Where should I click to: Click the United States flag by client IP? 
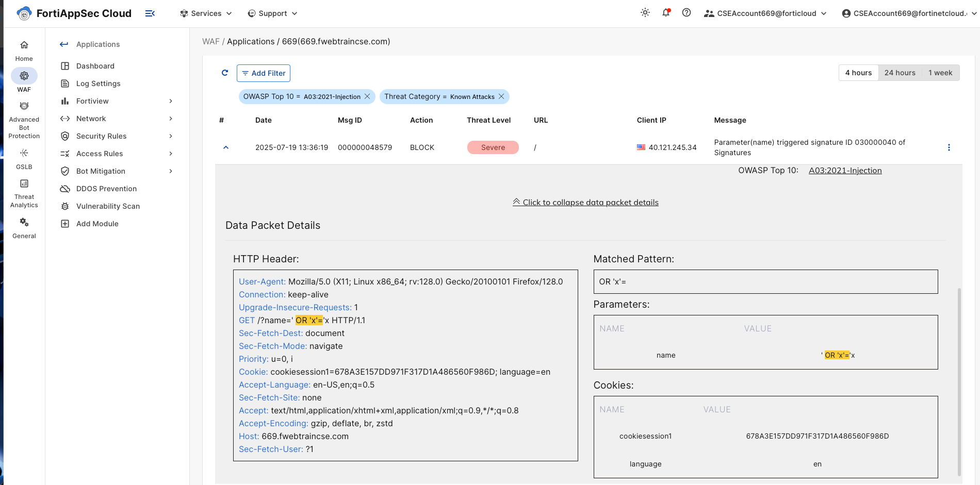point(641,147)
